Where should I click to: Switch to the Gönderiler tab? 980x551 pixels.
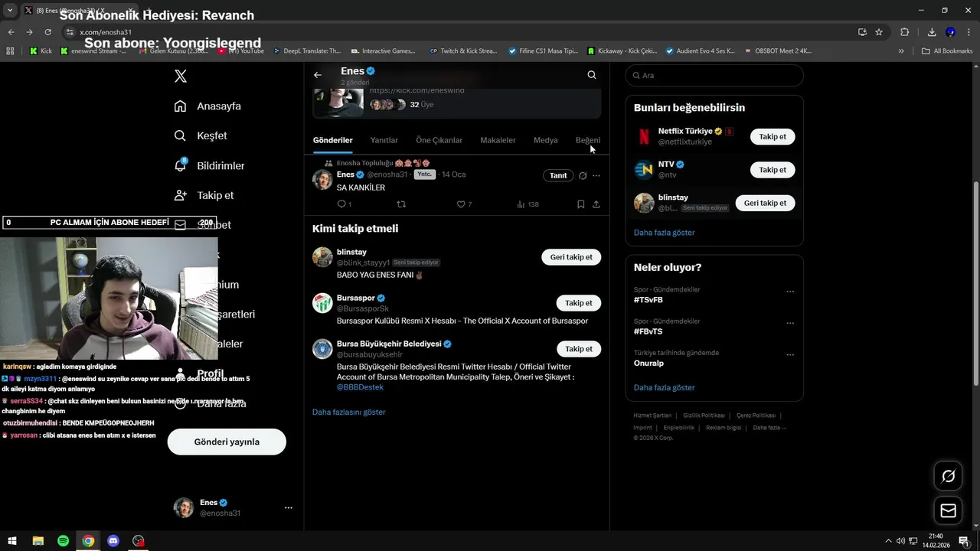coord(333,140)
